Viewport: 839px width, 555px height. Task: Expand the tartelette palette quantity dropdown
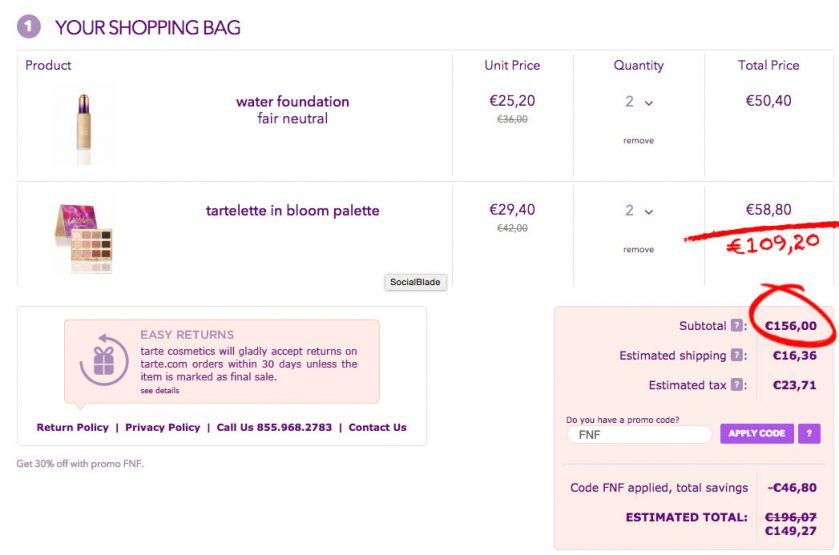point(639,211)
